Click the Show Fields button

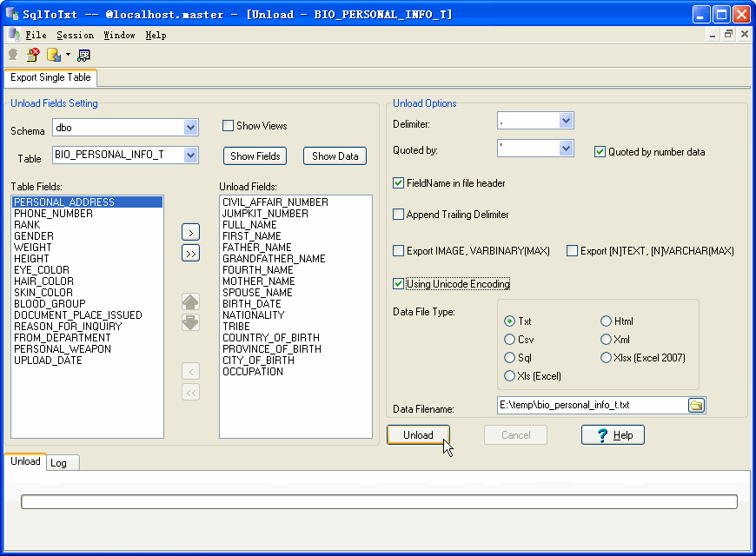(255, 156)
